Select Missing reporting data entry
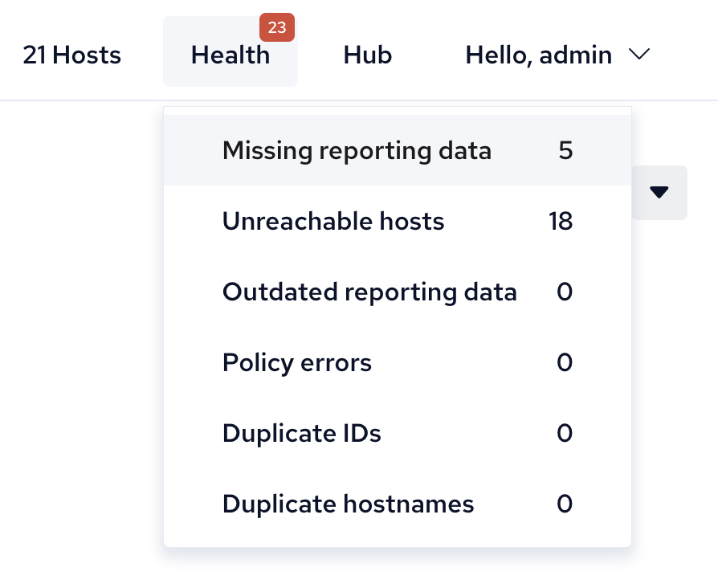 357,150
